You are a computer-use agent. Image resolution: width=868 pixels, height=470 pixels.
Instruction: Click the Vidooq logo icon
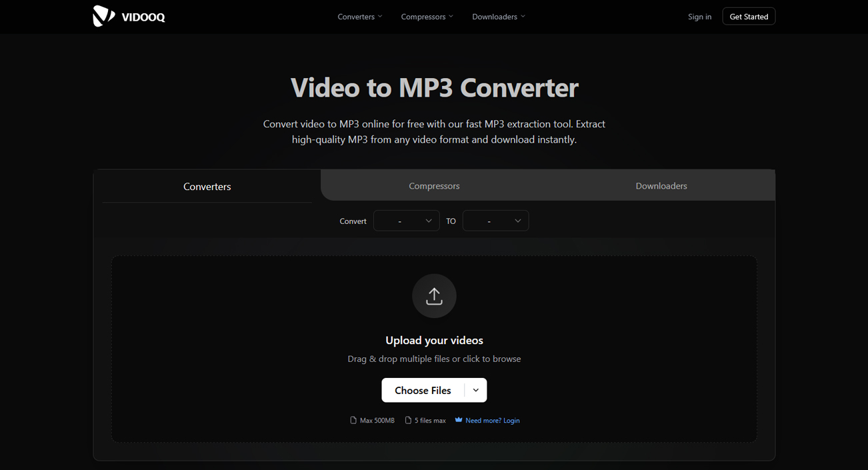click(x=103, y=16)
